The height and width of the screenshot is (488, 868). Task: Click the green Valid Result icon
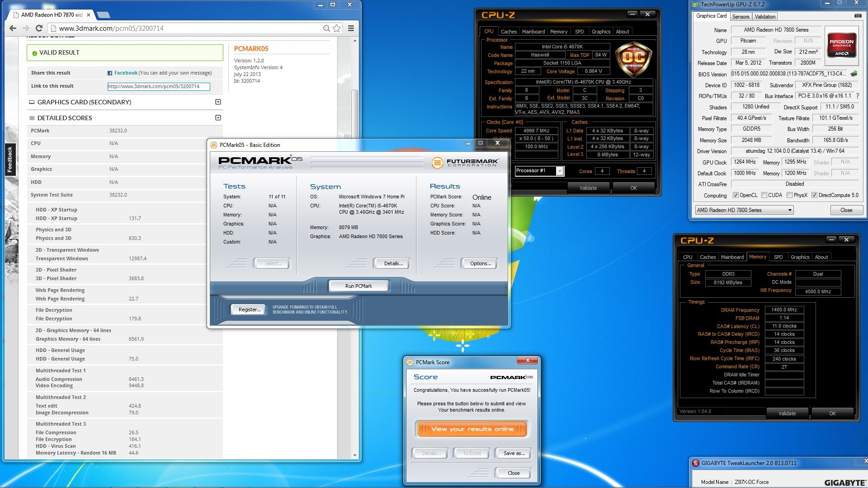[x=34, y=53]
